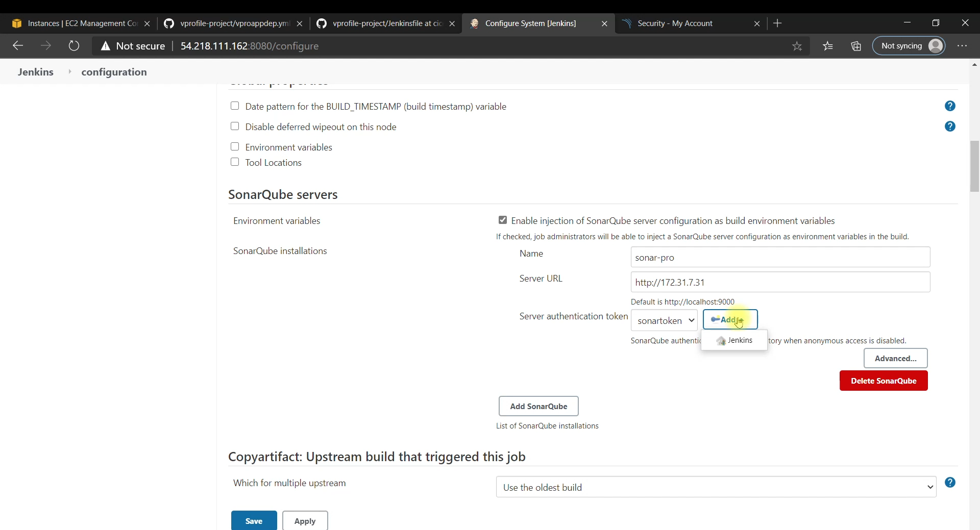Open the sonartoken authentication token dropdown
The image size is (980, 530).
click(664, 320)
